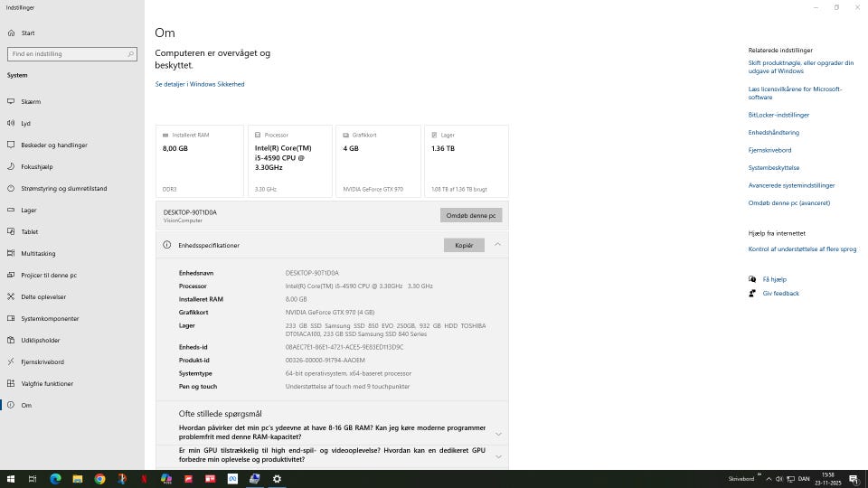Open Strømstyring og slumretilstand
The image size is (868, 488).
point(72,188)
